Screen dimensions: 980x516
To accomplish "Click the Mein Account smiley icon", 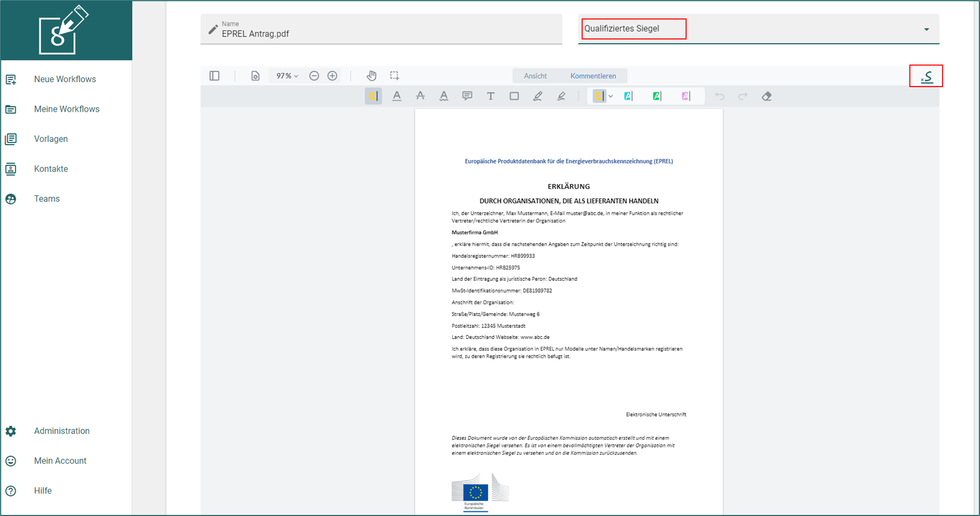I will pyautogui.click(x=11, y=461).
